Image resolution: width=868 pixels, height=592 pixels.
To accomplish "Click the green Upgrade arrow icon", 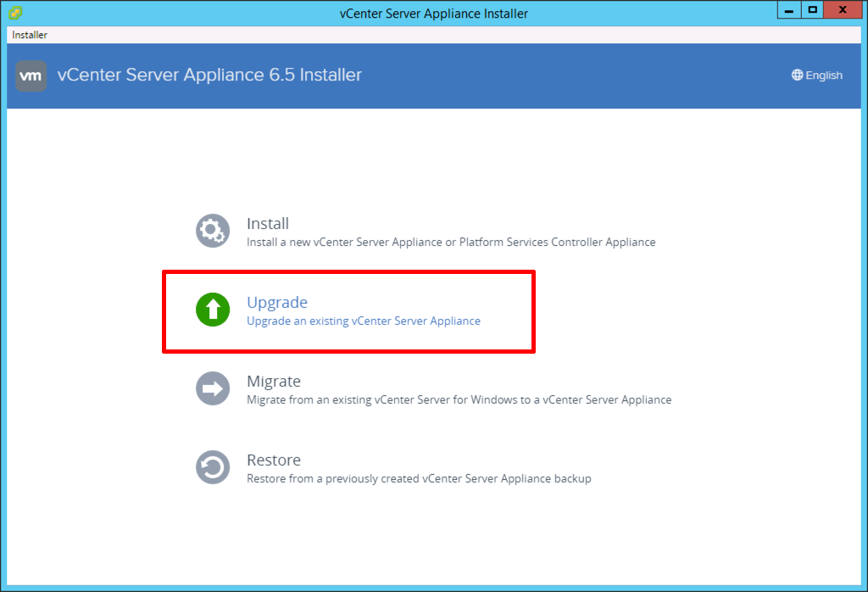I will [213, 310].
